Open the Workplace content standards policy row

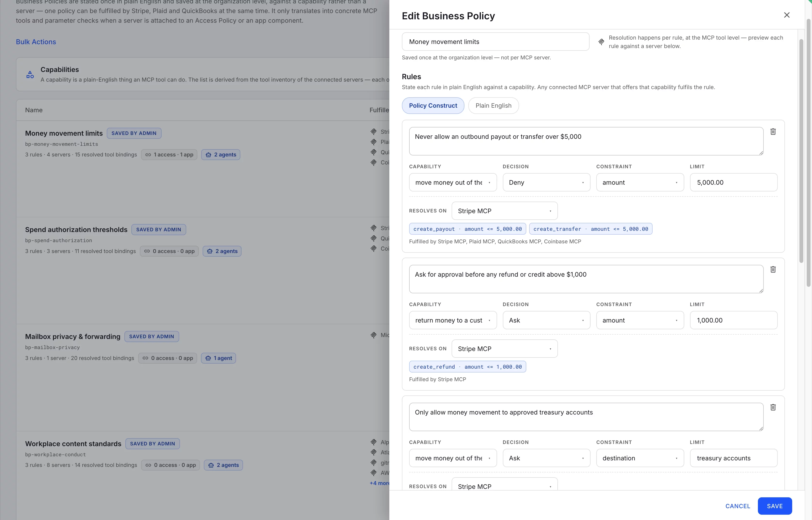pos(203,475)
